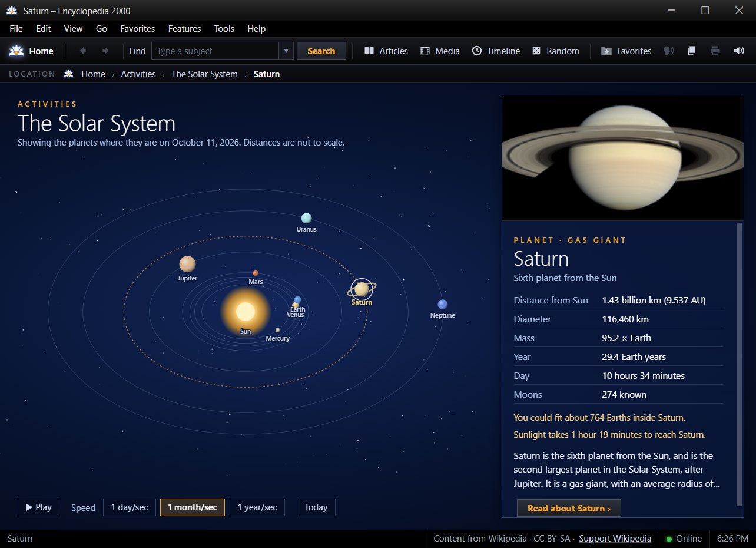The image size is (756, 548).
Task: Select the Sun in the diagram
Action: (x=246, y=311)
